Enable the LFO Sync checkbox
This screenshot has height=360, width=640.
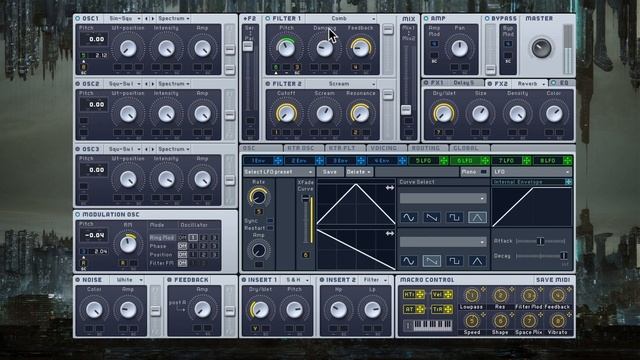(x=270, y=221)
